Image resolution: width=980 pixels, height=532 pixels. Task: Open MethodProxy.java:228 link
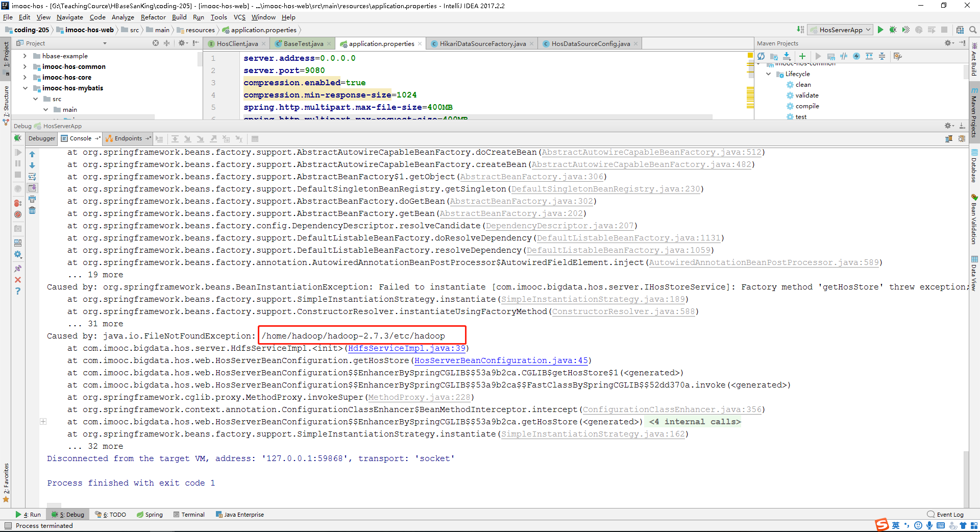click(419, 397)
